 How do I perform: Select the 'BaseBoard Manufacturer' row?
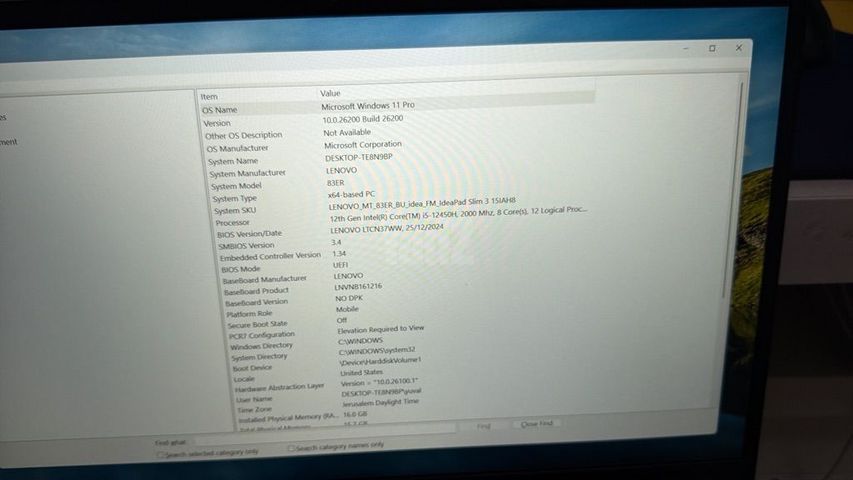coord(265,280)
